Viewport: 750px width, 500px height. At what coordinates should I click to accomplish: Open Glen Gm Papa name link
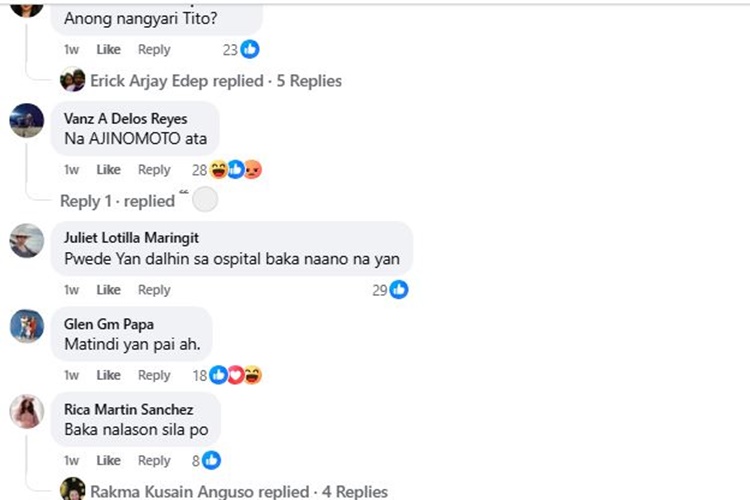point(103,323)
